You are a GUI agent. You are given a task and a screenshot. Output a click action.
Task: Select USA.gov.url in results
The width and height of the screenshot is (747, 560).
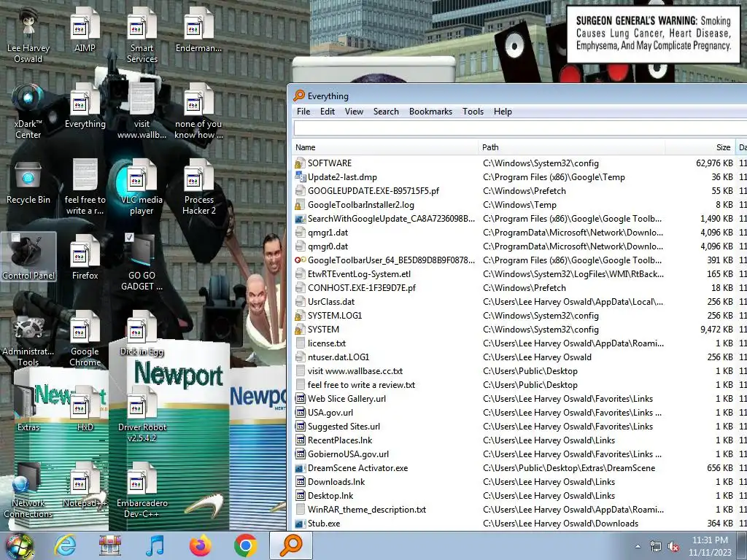[x=519, y=413]
